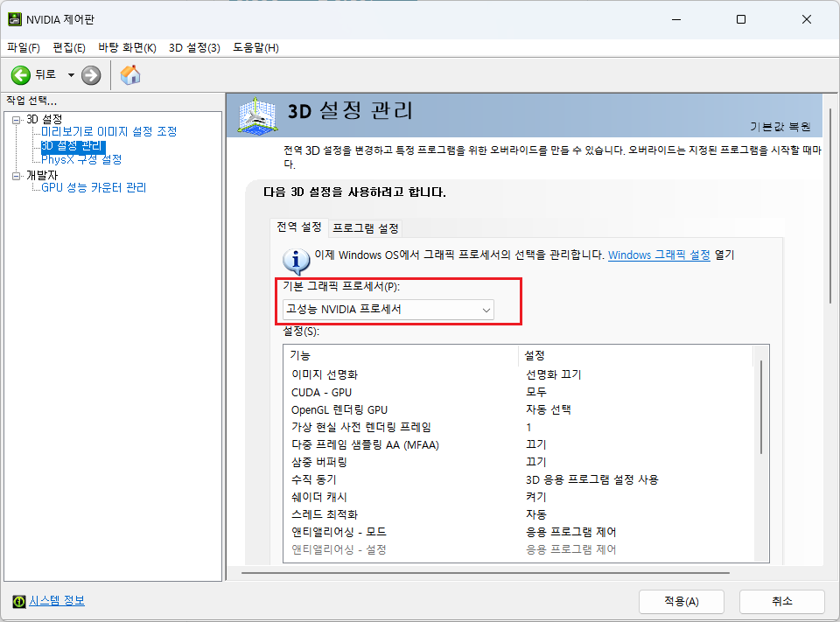Click the NVIDIA icon in the title bar
The image size is (840, 622).
(x=15, y=19)
